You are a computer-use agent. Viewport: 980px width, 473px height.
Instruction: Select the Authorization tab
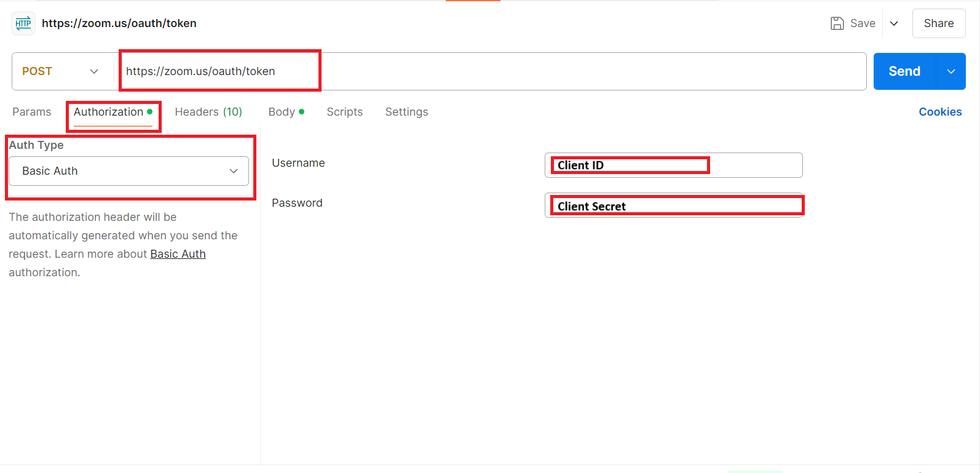(x=113, y=112)
